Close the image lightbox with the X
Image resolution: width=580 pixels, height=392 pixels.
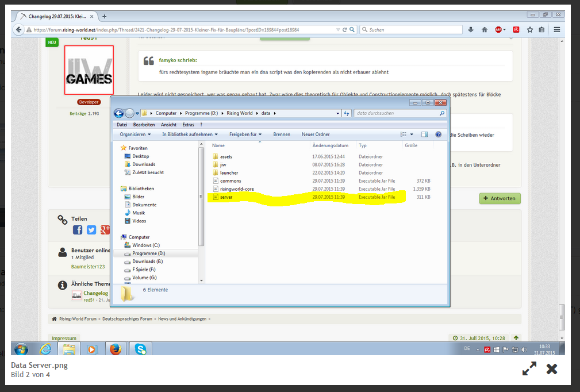tap(551, 369)
